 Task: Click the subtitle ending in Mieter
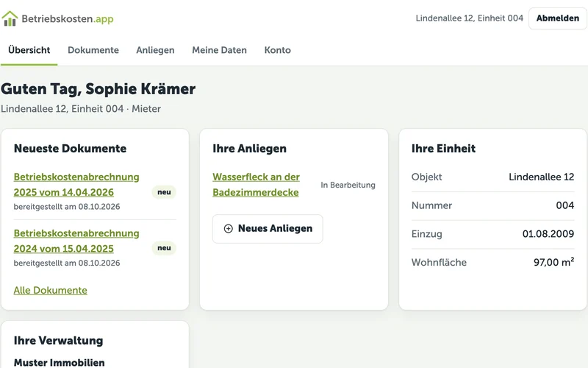click(x=81, y=109)
